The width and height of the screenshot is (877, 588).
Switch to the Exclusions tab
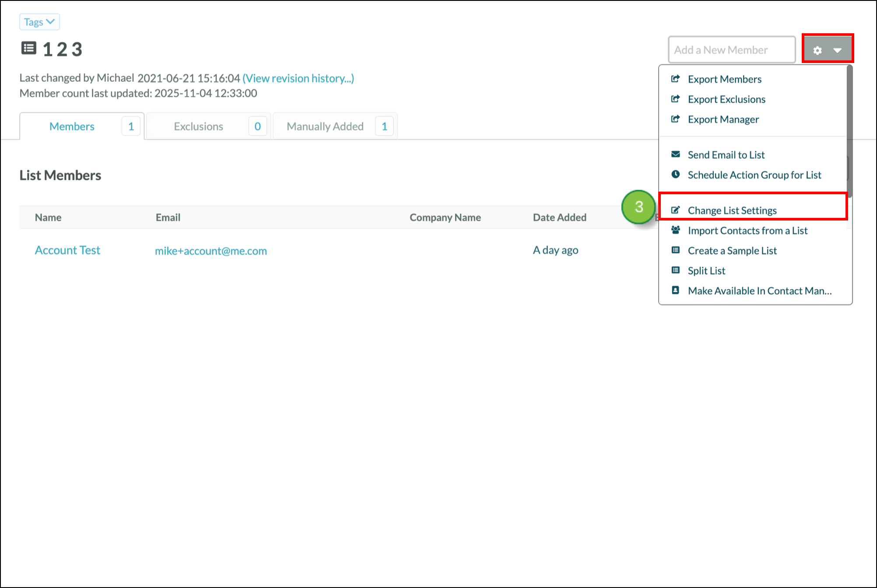[x=198, y=126]
